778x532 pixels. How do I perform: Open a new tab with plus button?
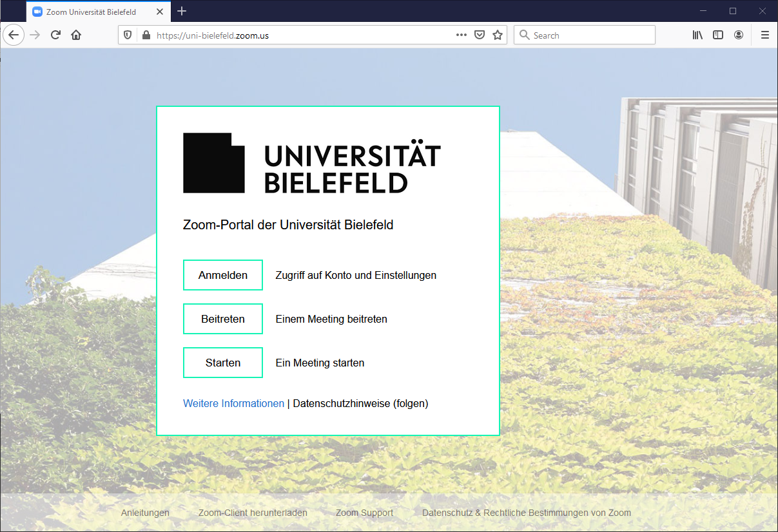point(182,11)
